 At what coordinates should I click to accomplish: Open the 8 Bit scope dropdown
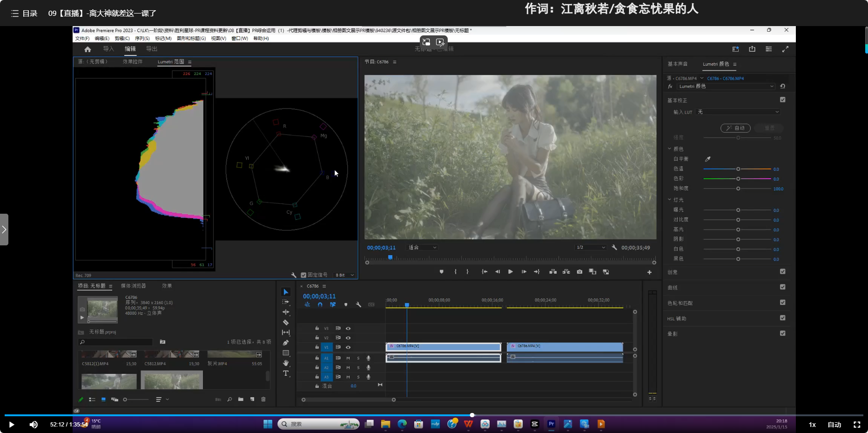[344, 275]
